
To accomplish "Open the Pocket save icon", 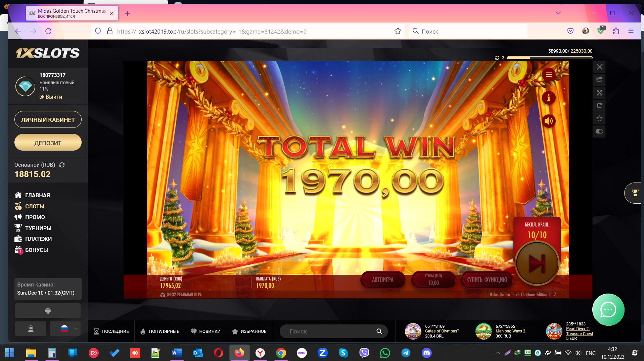I will tap(570, 31).
